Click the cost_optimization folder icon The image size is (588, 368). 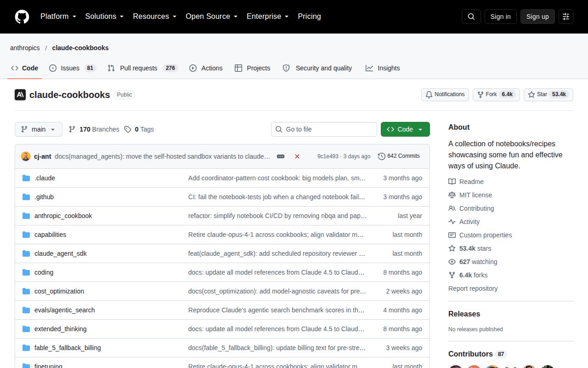26,291
